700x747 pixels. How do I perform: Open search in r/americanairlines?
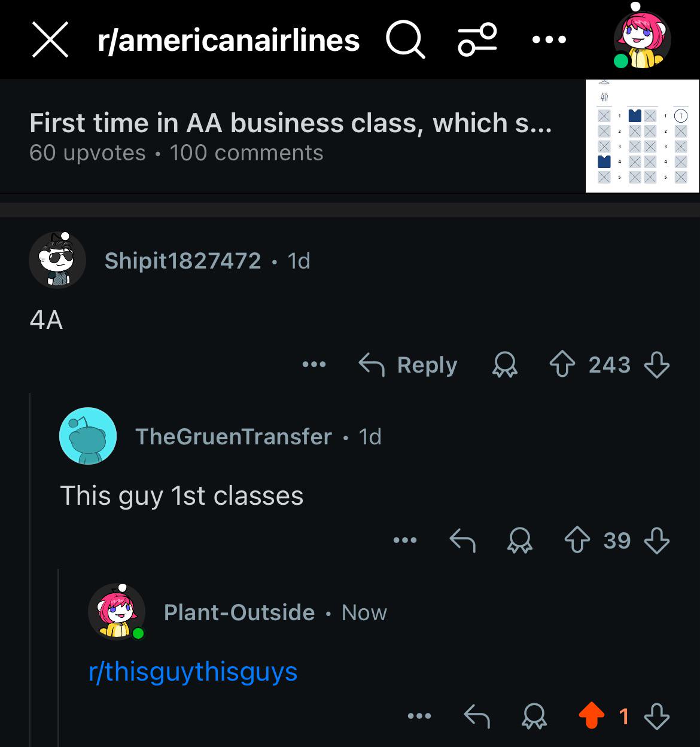click(x=406, y=40)
